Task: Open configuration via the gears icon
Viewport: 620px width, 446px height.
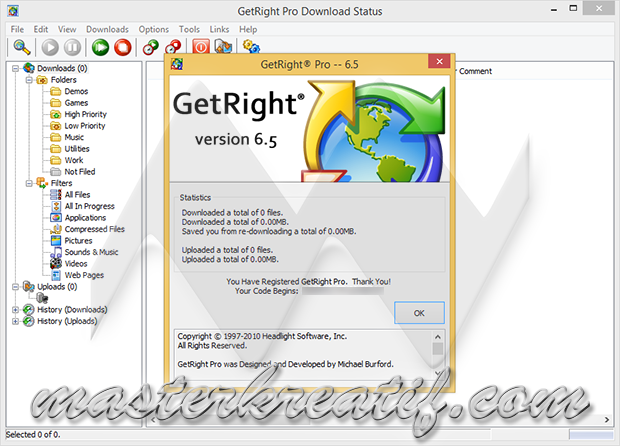Action: 251,46
